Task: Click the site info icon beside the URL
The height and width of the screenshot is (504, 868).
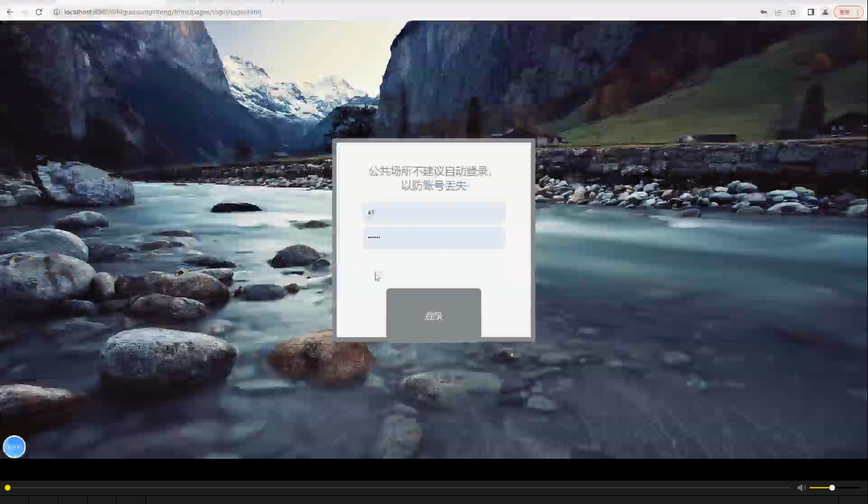Action: 57,12
